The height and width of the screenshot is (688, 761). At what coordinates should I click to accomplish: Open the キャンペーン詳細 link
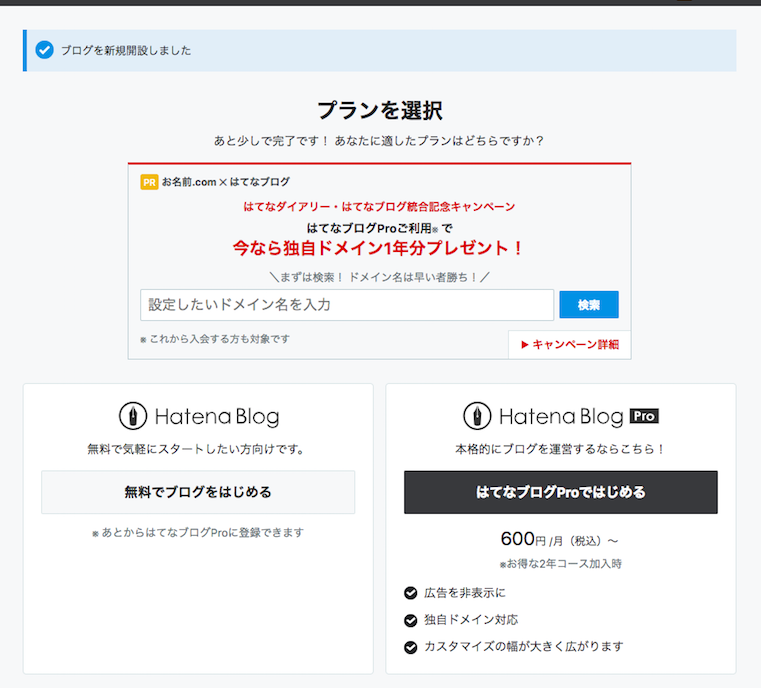(x=570, y=344)
